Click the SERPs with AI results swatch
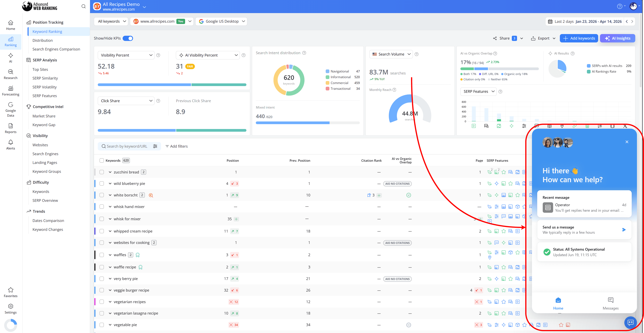The height and width of the screenshot is (333, 644). pos(589,66)
